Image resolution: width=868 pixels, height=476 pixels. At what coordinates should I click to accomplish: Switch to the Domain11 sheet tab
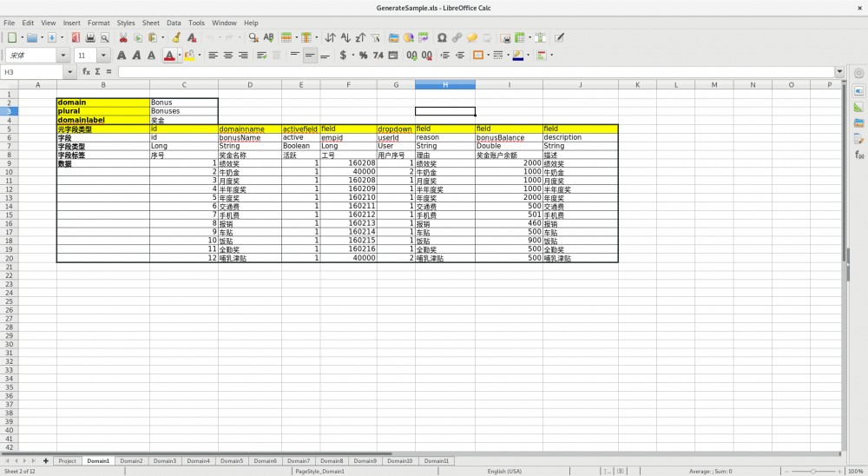tap(437, 460)
